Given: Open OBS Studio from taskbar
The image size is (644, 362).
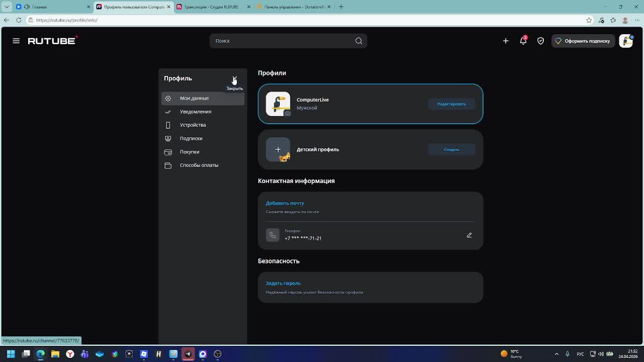Looking at the screenshot, I should pos(217,354).
